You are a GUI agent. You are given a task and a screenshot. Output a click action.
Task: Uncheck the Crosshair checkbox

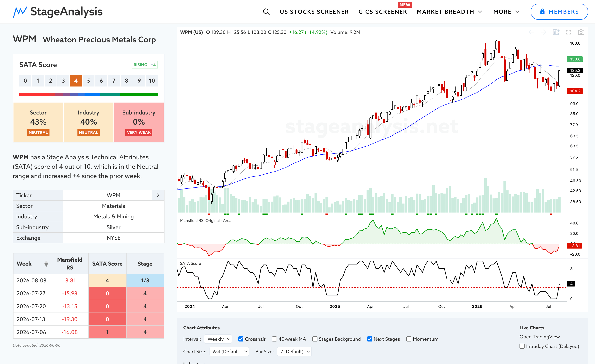pyautogui.click(x=241, y=339)
